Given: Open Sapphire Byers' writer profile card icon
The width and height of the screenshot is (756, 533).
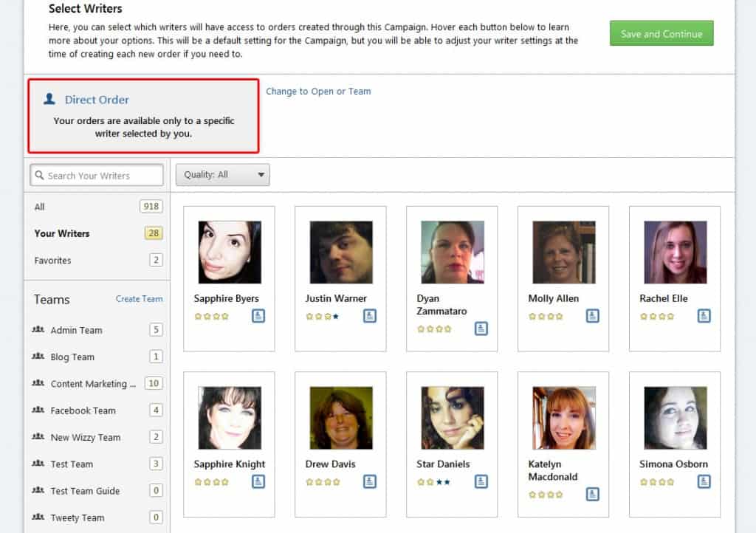Looking at the screenshot, I should pos(258,316).
